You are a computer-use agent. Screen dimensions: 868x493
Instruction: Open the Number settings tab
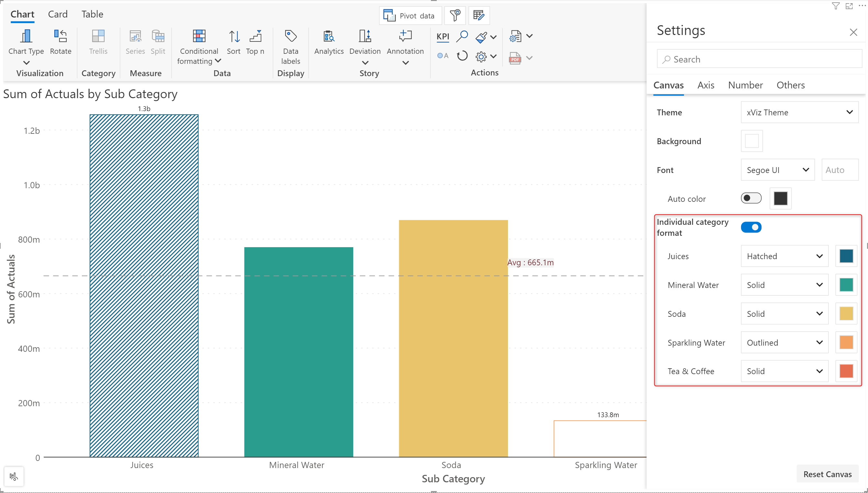pyautogui.click(x=746, y=85)
